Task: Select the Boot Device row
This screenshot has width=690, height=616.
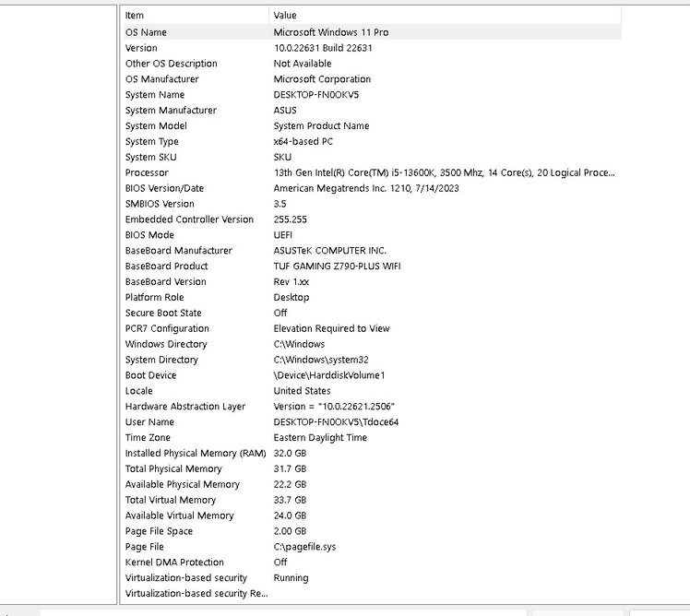Action: 373,375
